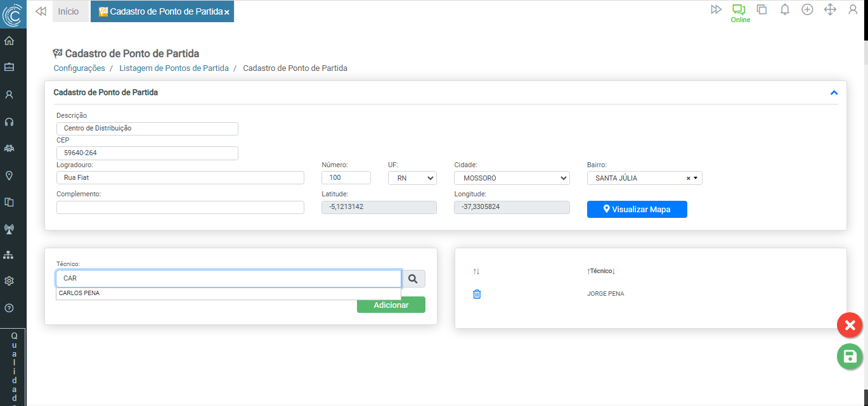Click the magnifier search button for Técnico
This screenshot has height=406, width=868.
tap(413, 279)
